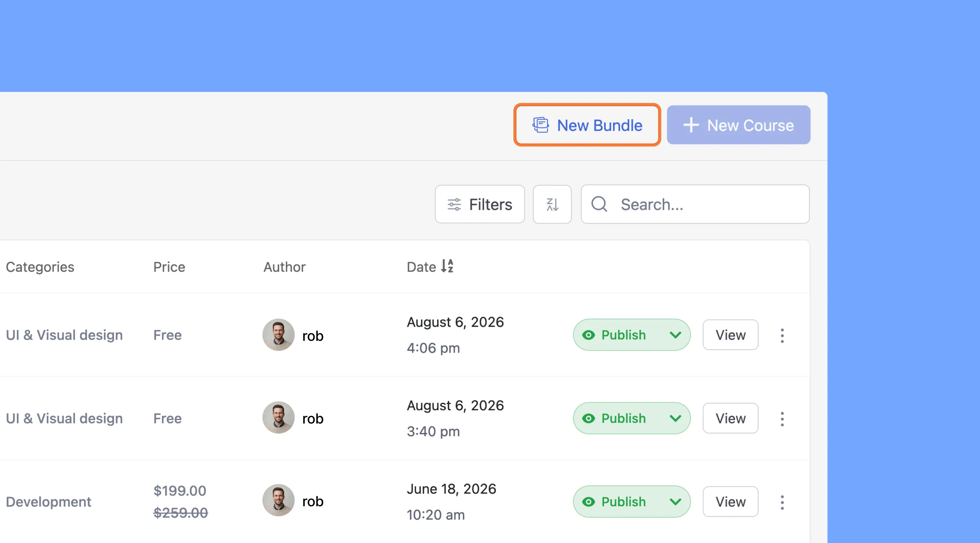980x543 pixels.
Task: Click the 10:20 am time
Action: [436, 515]
